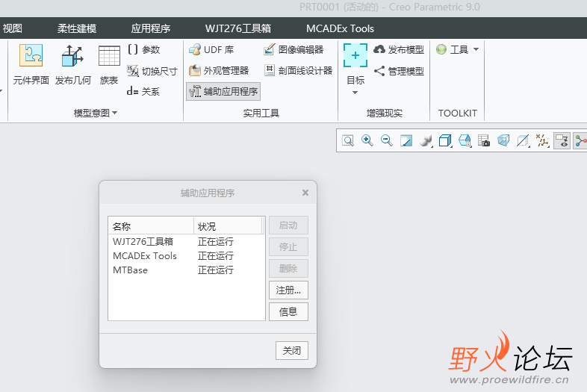
Task: Click the 启动 button
Action: tap(288, 225)
